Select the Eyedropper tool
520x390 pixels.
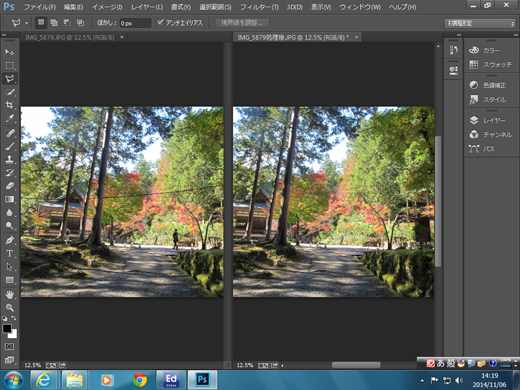(10, 118)
